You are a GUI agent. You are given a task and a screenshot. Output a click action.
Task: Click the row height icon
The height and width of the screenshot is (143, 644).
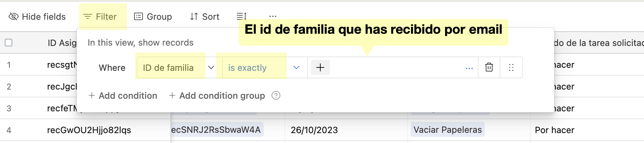click(x=241, y=16)
